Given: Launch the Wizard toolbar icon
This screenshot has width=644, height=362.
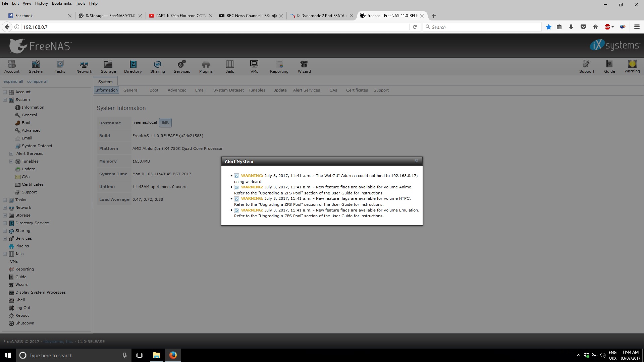Looking at the screenshot, I should click(x=304, y=66).
